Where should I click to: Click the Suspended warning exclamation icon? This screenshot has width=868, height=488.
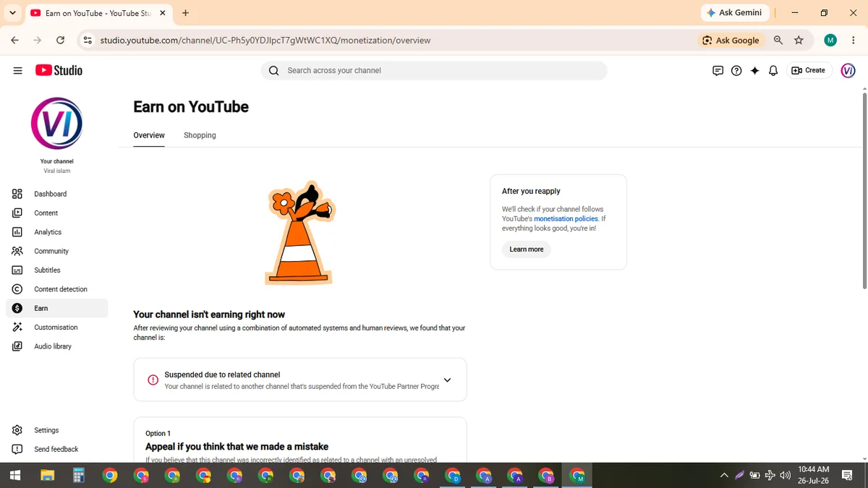153,380
